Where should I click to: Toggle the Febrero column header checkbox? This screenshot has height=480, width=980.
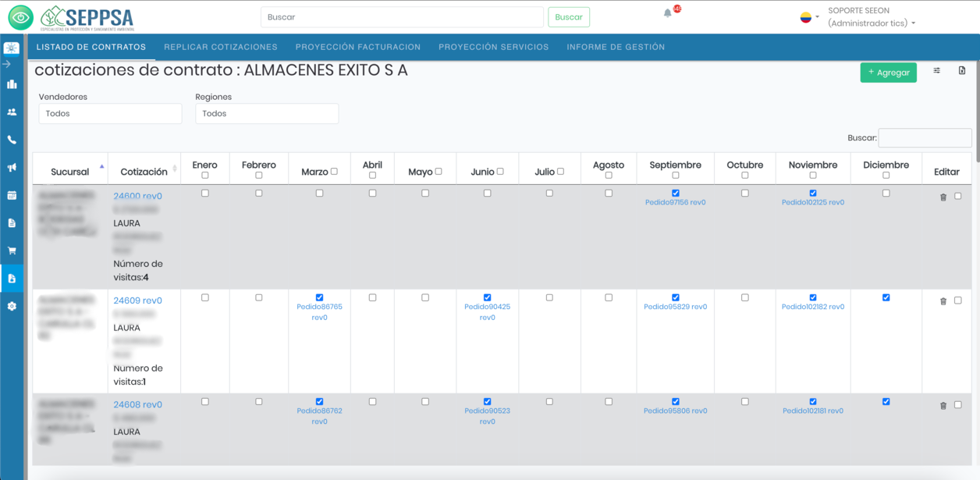click(259, 176)
